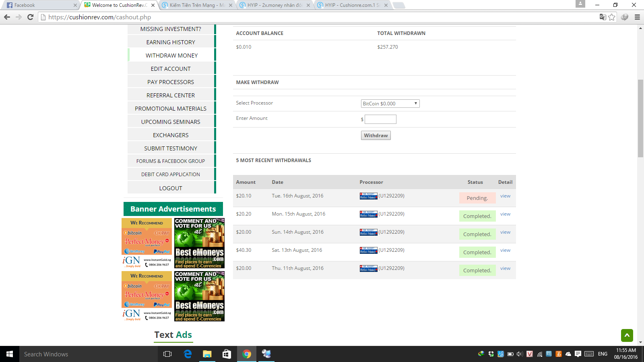644x362 pixels.
Task: Click the page's vertical scrollbar thumb
Action: pyautogui.click(x=640, y=119)
